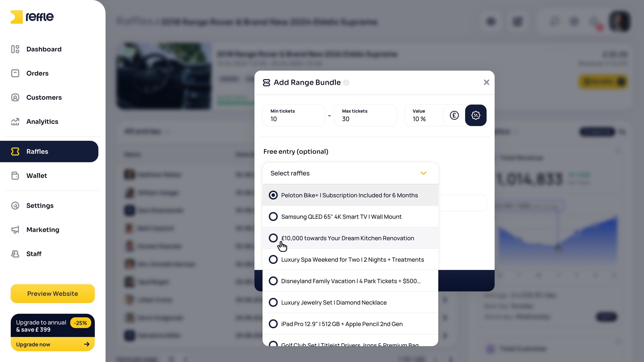Image resolution: width=644 pixels, height=362 pixels.
Task: Click Upgrade now
Action: click(x=53, y=344)
